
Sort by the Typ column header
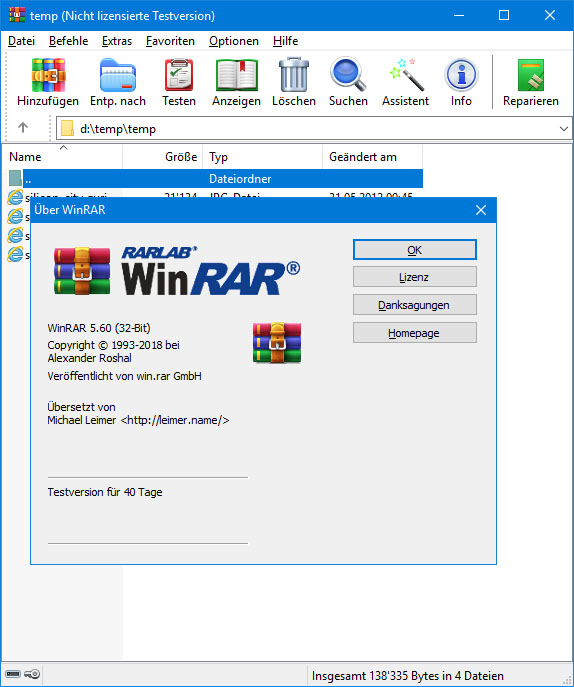(262, 157)
